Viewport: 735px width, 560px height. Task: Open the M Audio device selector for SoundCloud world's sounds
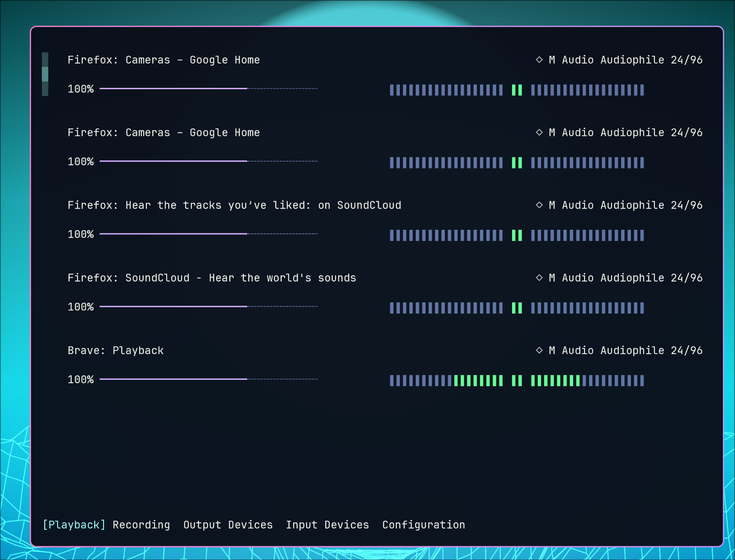click(625, 278)
